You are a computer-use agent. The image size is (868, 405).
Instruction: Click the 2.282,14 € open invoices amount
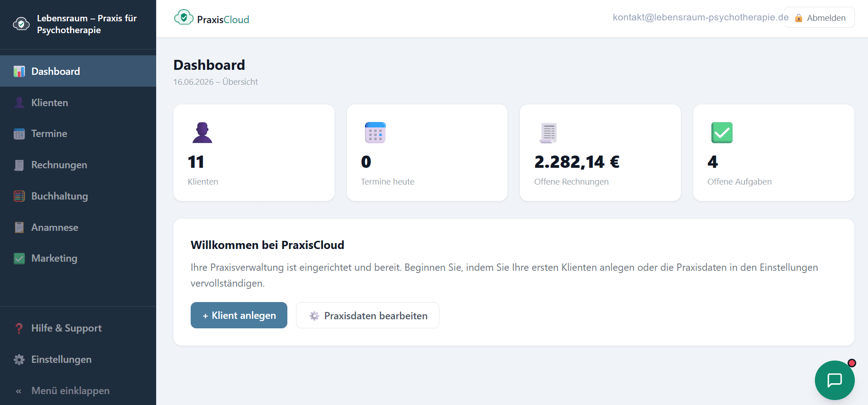577,162
